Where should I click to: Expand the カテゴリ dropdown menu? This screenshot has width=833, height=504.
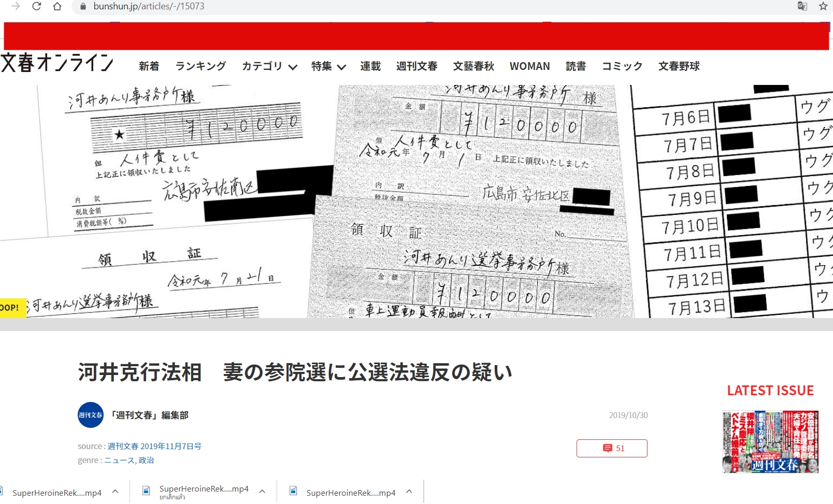click(269, 66)
